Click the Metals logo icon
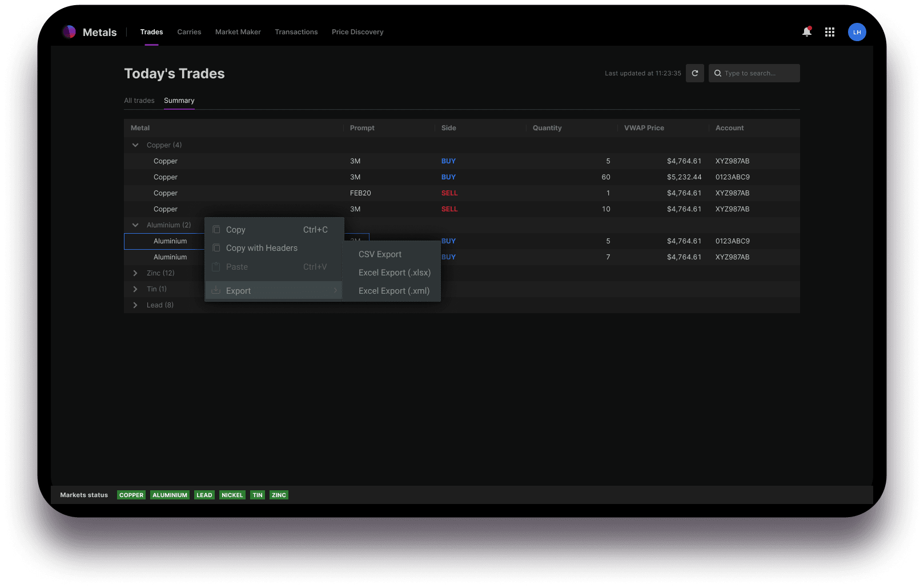 coord(69,32)
